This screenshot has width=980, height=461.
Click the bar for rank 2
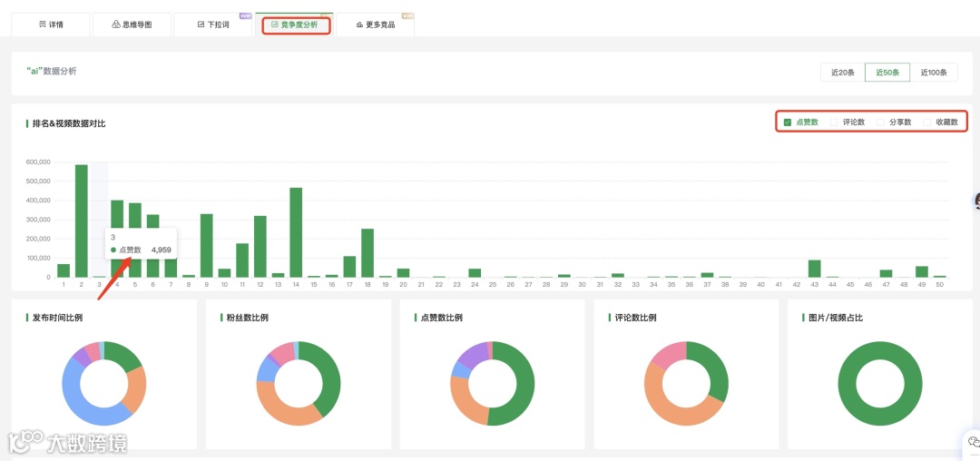(x=82, y=221)
